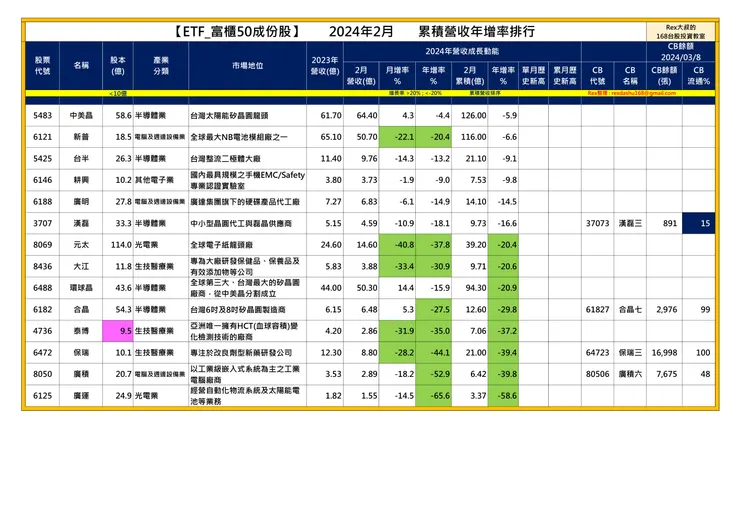Image resolution: width=740 pixels, height=523 pixels.
Task: Click the green -29.8 cell in row 6182
Action: point(504,310)
